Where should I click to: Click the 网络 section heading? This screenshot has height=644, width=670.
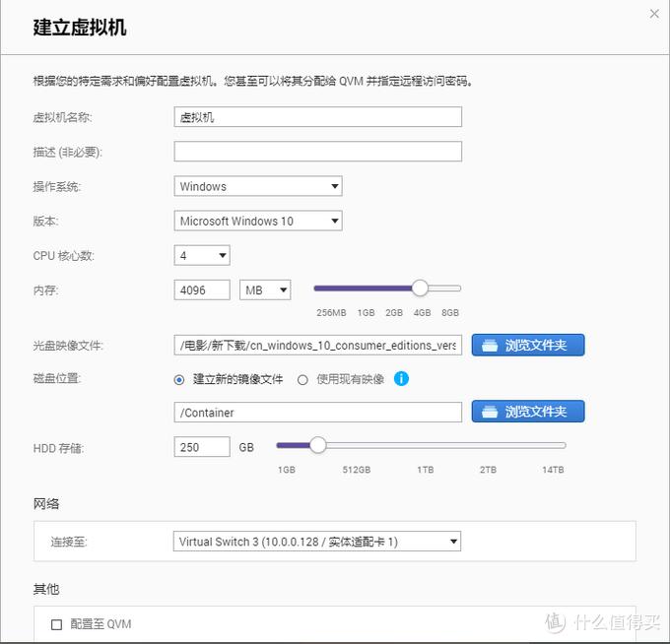pos(46,504)
